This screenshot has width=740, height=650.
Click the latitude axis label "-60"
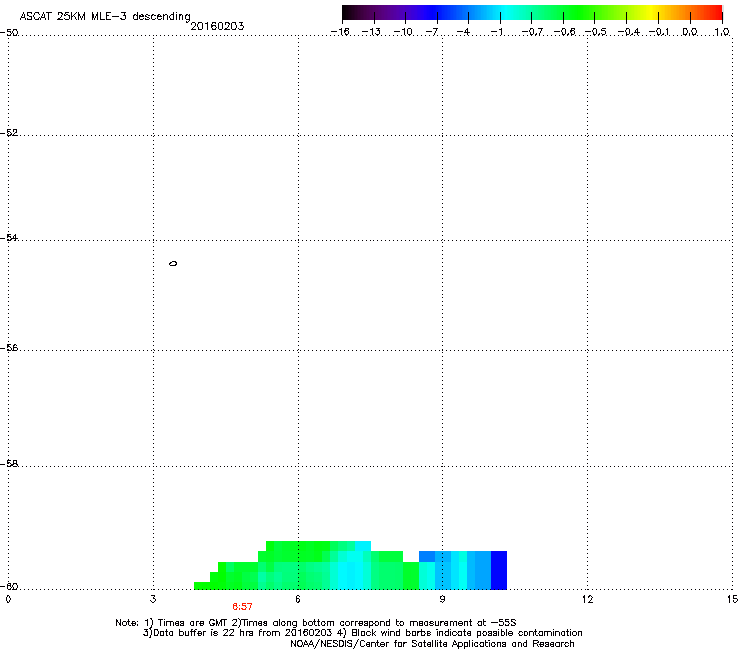tap(9, 586)
